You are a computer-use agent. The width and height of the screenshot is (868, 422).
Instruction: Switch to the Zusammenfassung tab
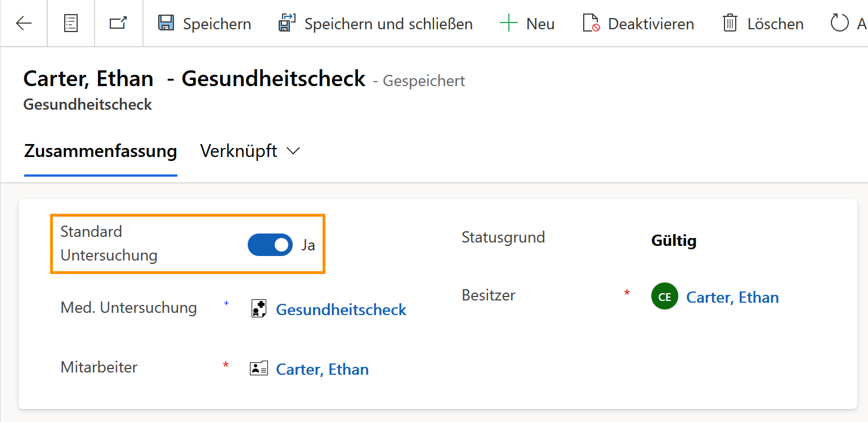pos(100,151)
